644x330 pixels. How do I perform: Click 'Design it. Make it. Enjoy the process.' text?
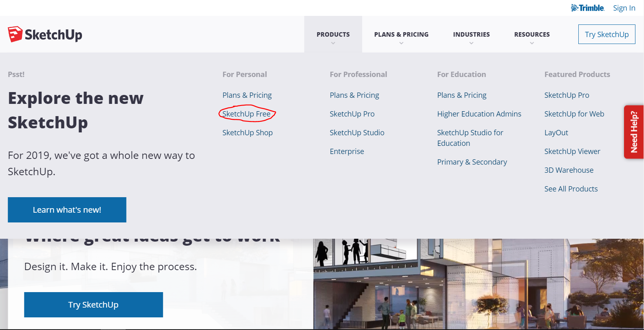(x=111, y=266)
